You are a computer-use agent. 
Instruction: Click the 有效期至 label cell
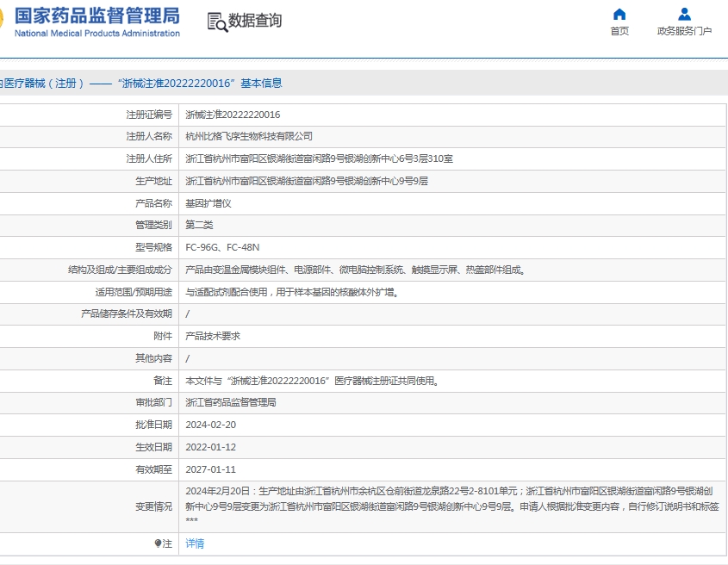pyautogui.click(x=153, y=469)
